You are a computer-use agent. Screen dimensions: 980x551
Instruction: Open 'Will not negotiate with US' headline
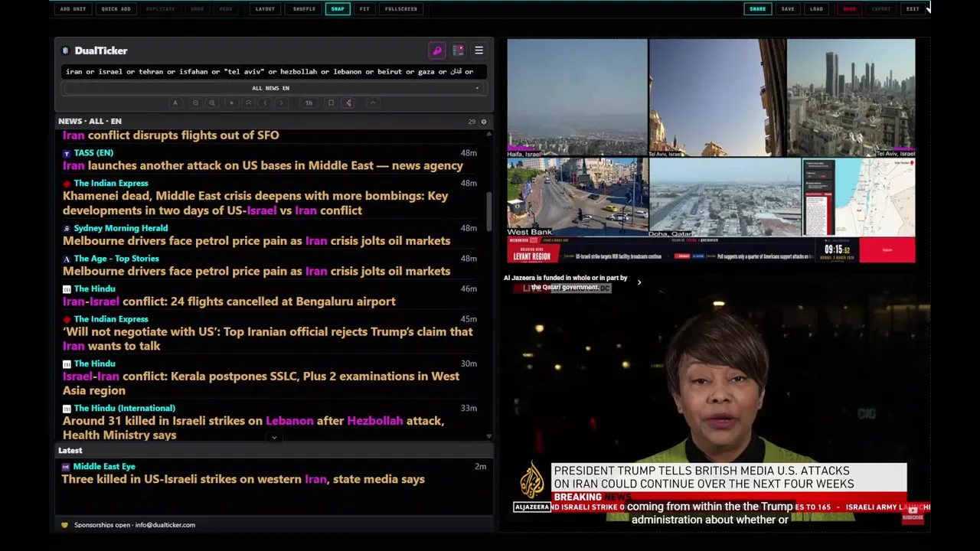tap(268, 339)
